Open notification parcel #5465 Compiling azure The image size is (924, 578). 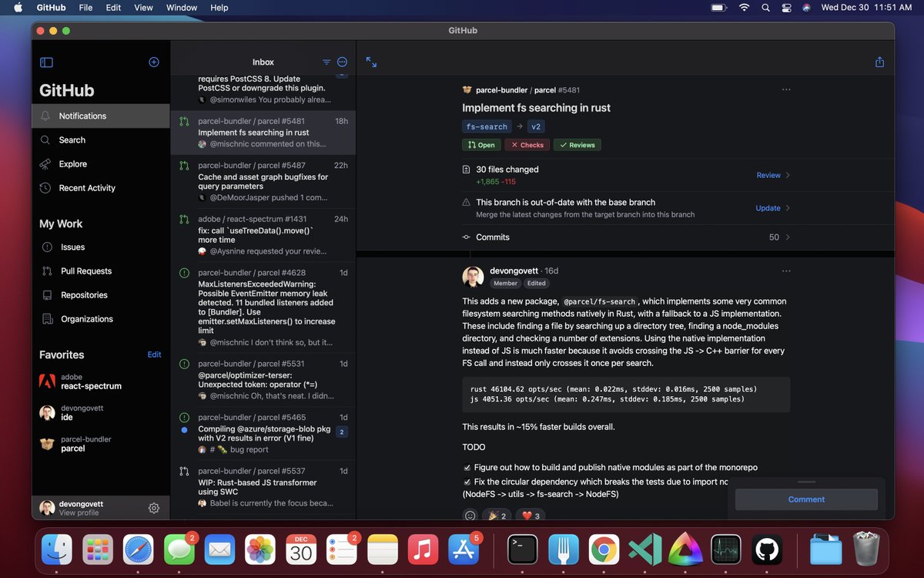click(263, 434)
